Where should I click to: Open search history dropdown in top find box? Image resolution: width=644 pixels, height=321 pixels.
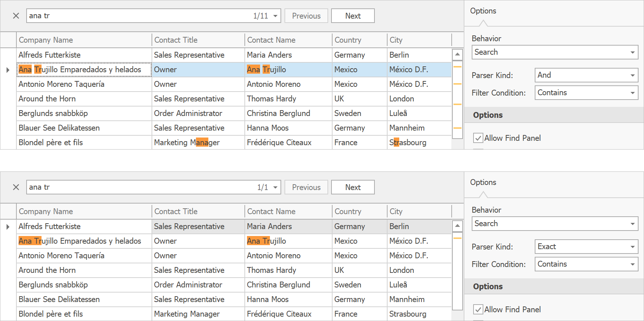coord(275,16)
